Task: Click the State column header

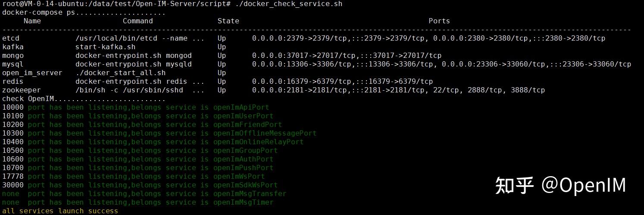Action: pos(228,21)
